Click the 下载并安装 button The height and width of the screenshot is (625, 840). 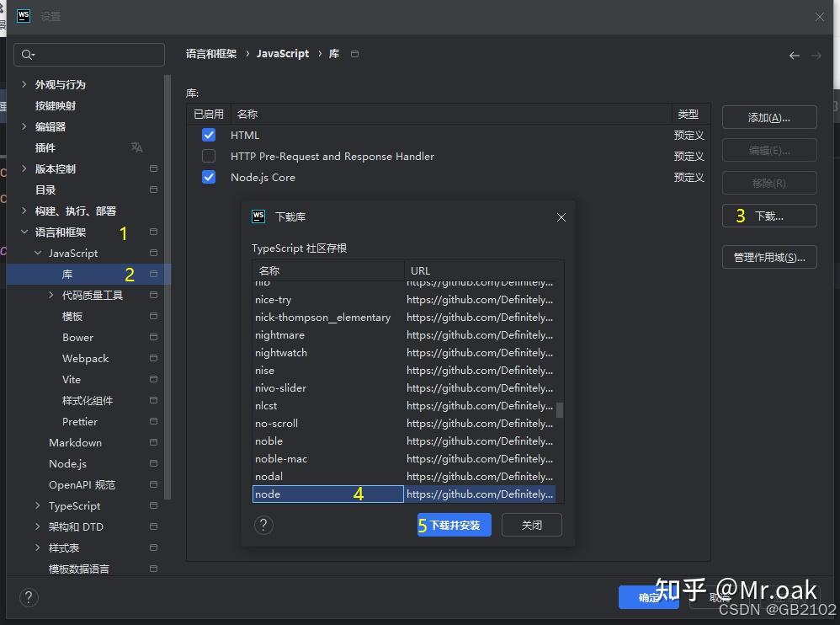(454, 524)
